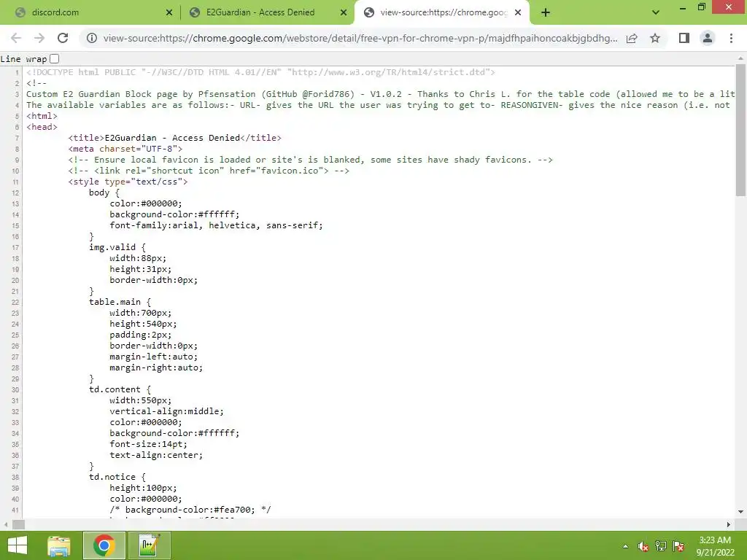Open Chrome's three-dot menu
The width and height of the screenshot is (747, 560).
pos(731,38)
